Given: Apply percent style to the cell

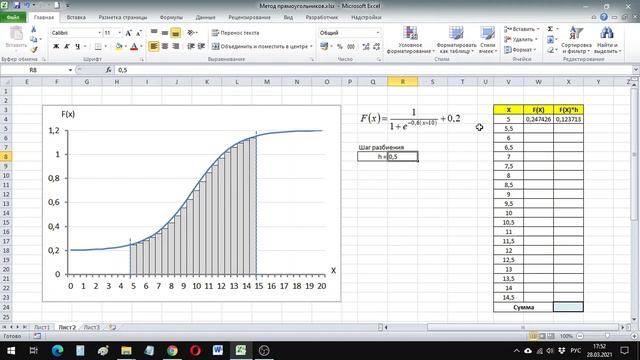Looking at the screenshot, I should [x=340, y=47].
